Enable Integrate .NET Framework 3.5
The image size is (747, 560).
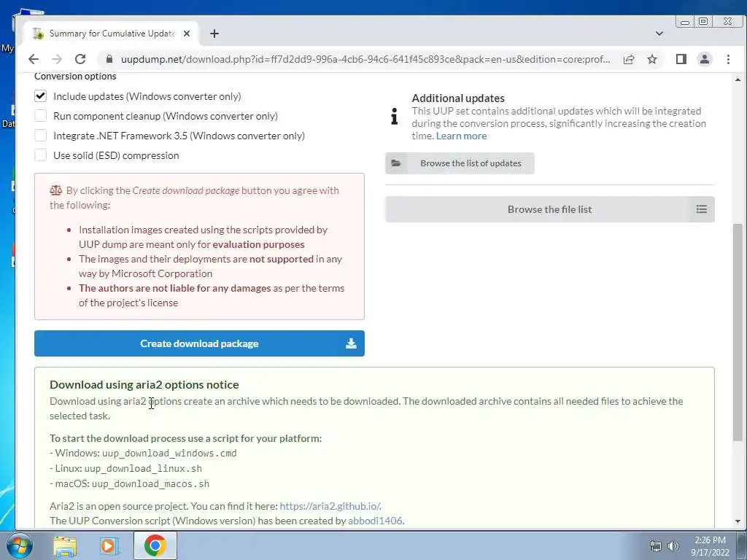[x=41, y=136]
